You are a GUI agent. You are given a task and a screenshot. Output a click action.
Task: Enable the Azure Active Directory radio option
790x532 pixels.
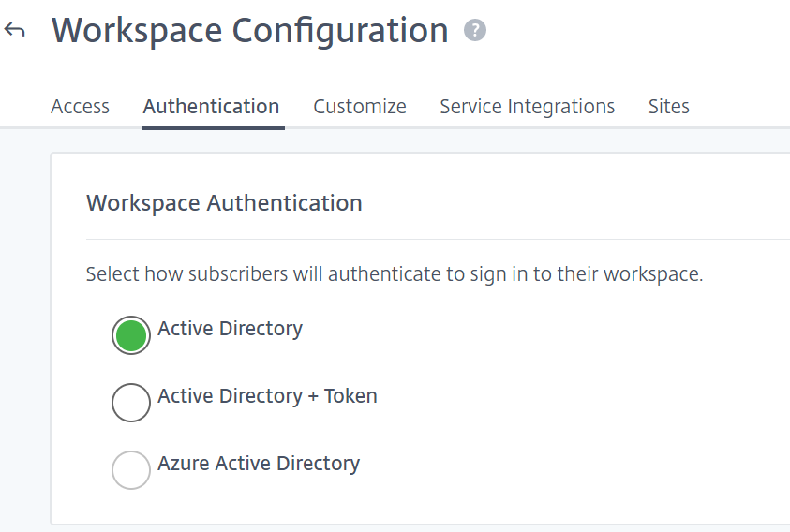[131, 470]
